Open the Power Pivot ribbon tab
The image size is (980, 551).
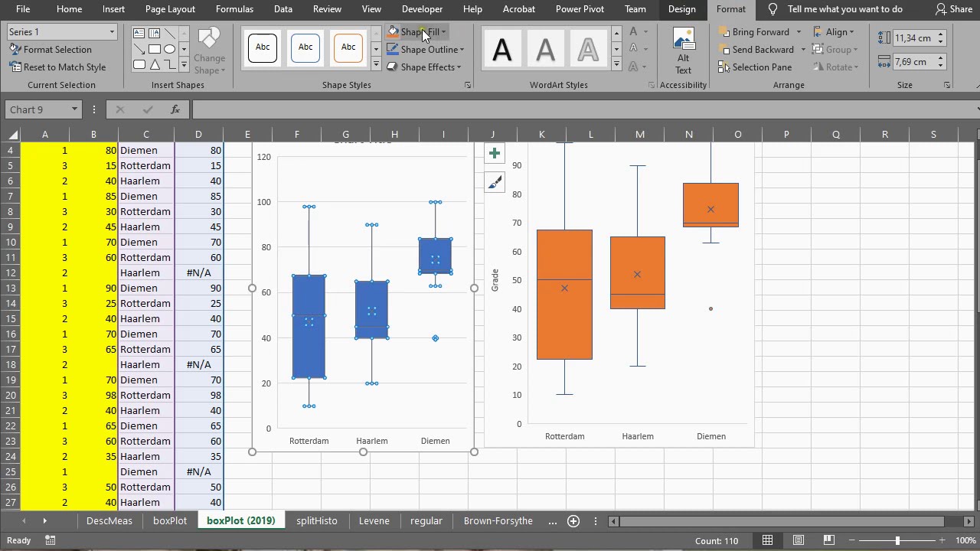[x=579, y=9]
